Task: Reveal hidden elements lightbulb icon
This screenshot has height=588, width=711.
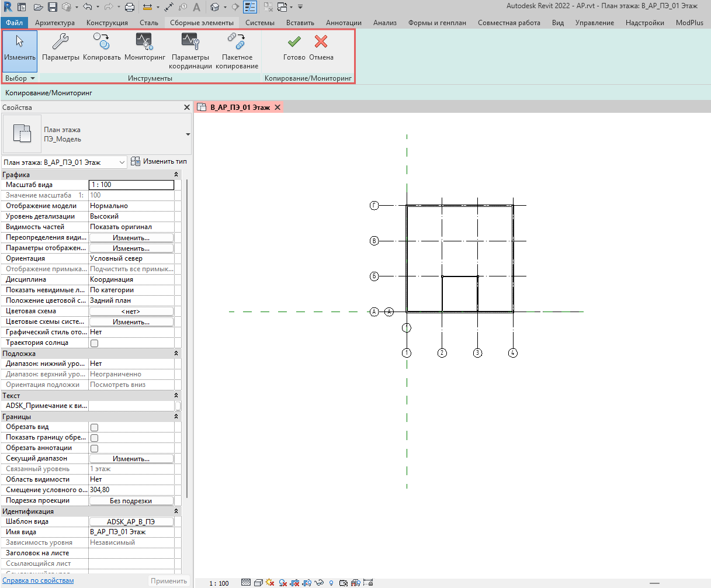Action: [x=331, y=583]
